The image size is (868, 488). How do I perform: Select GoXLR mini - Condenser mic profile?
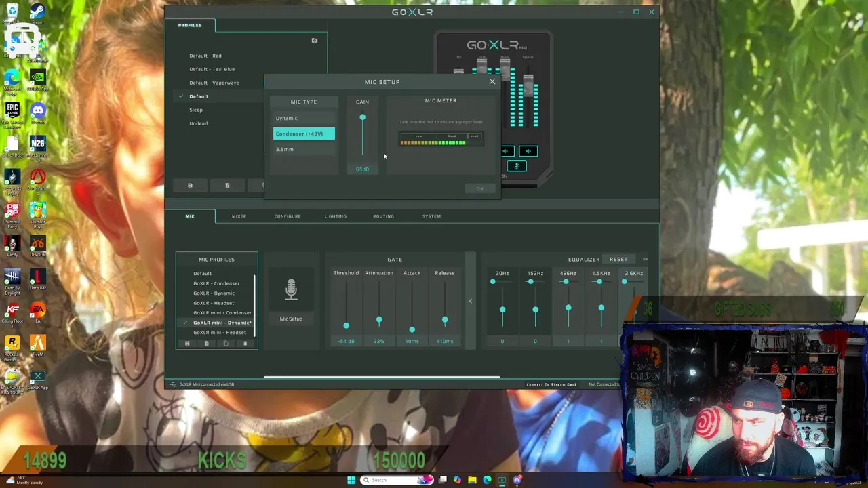(x=222, y=313)
